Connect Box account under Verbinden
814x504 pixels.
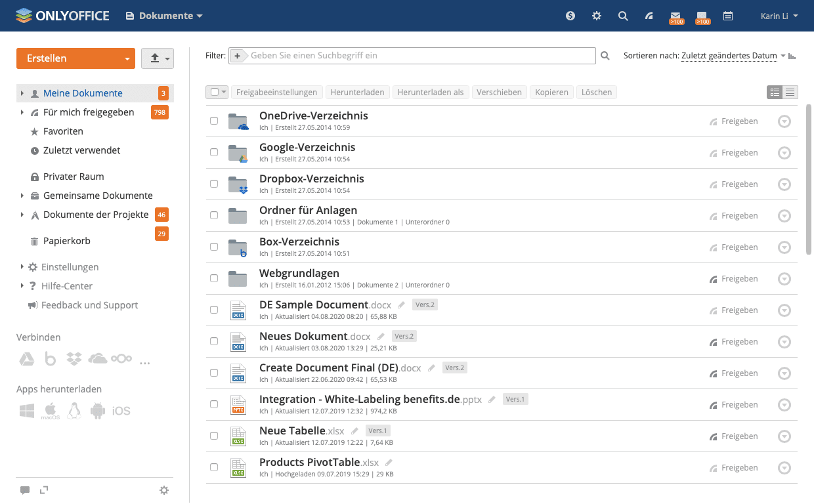click(51, 359)
